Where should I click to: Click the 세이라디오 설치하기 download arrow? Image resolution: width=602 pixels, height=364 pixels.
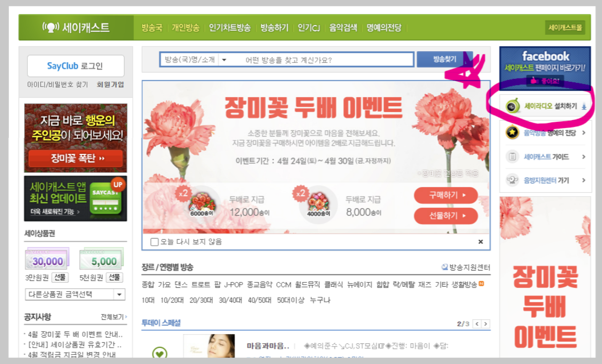click(584, 106)
